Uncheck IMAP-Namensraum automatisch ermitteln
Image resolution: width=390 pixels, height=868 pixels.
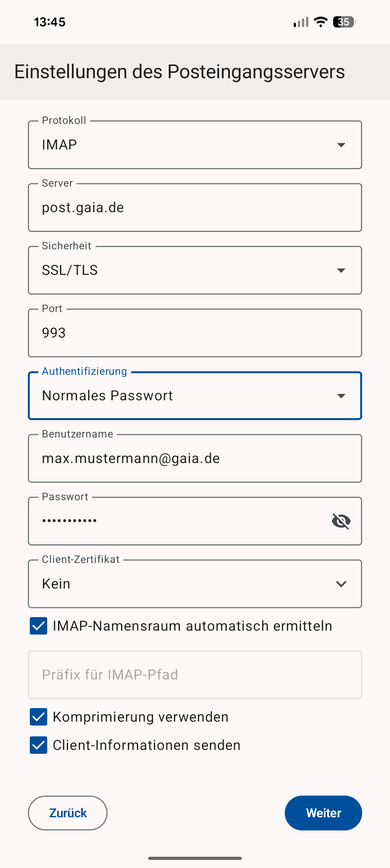tap(39, 626)
